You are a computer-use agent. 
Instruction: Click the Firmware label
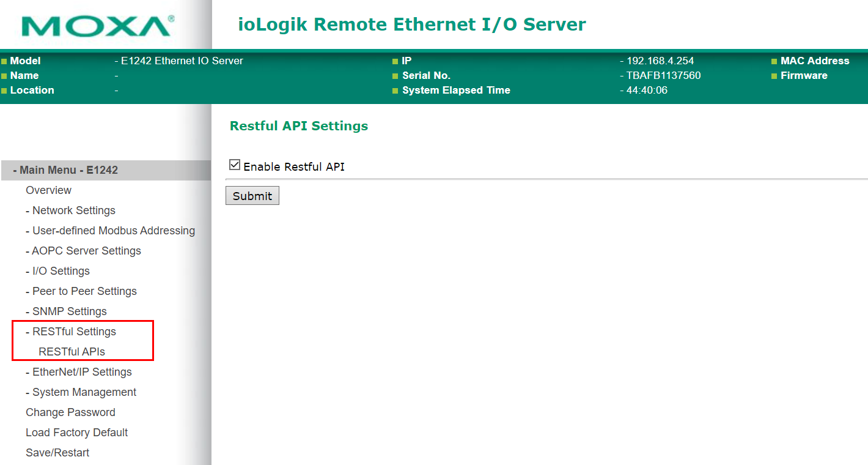tap(804, 76)
